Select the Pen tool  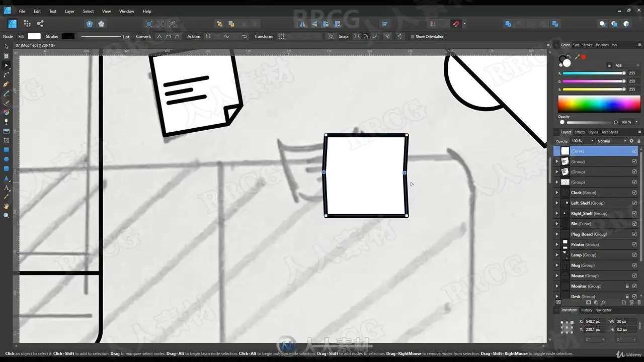coord(6,84)
